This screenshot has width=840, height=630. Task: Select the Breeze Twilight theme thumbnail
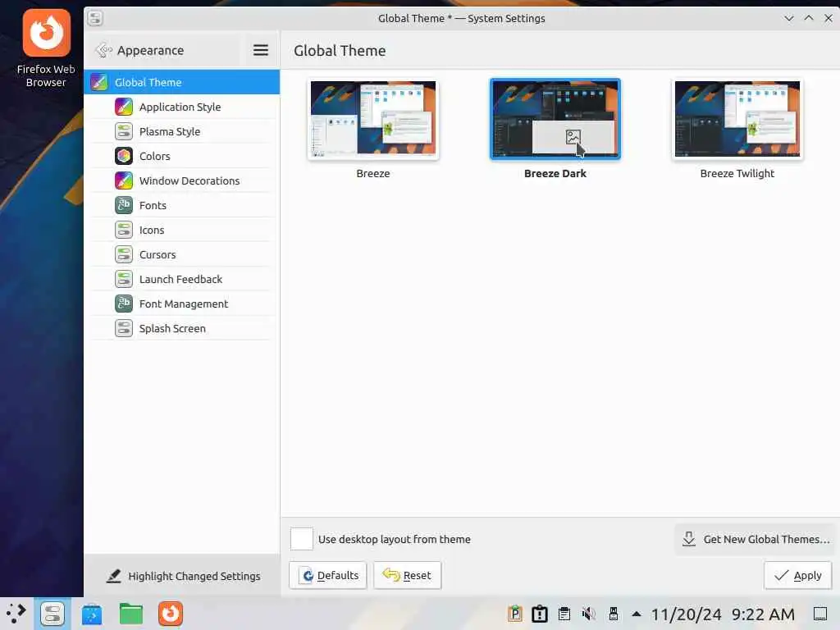pos(737,119)
